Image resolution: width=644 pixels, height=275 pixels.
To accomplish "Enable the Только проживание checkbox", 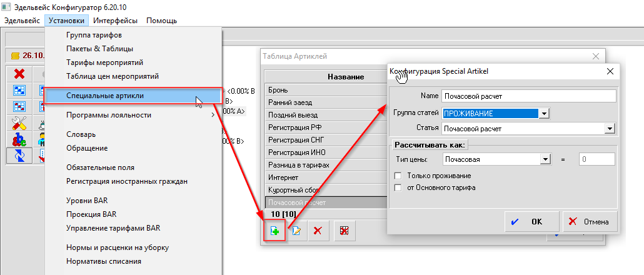I will point(398,176).
